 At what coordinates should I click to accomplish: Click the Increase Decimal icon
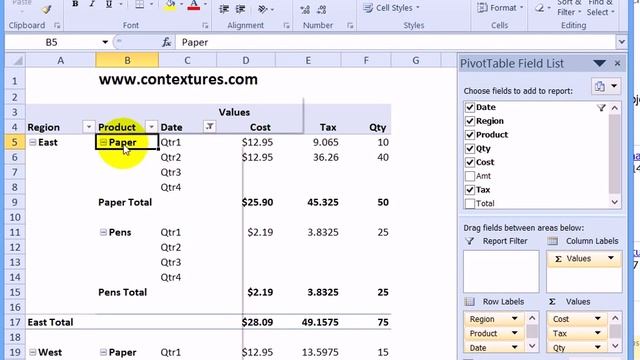[305, 9]
